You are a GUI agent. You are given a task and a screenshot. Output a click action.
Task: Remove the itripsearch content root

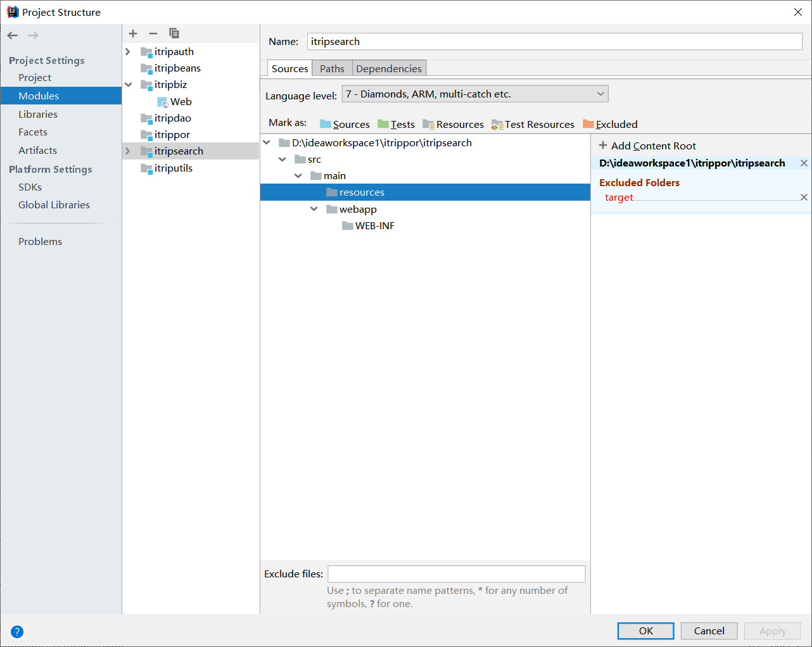click(x=804, y=163)
